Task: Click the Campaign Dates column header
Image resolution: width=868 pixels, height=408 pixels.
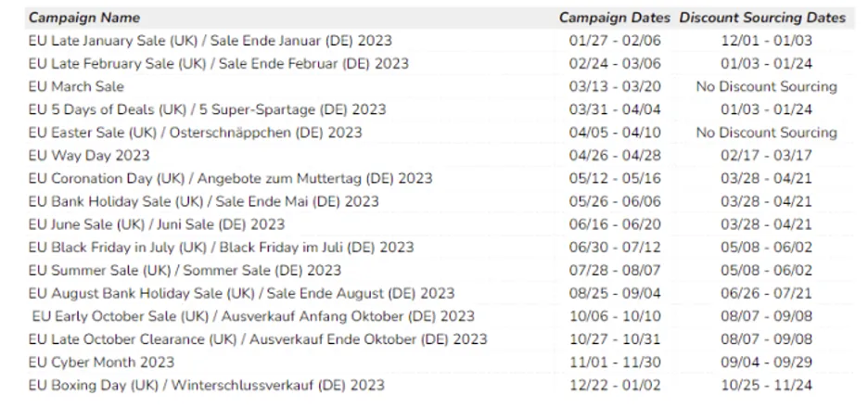Action: [x=614, y=18]
